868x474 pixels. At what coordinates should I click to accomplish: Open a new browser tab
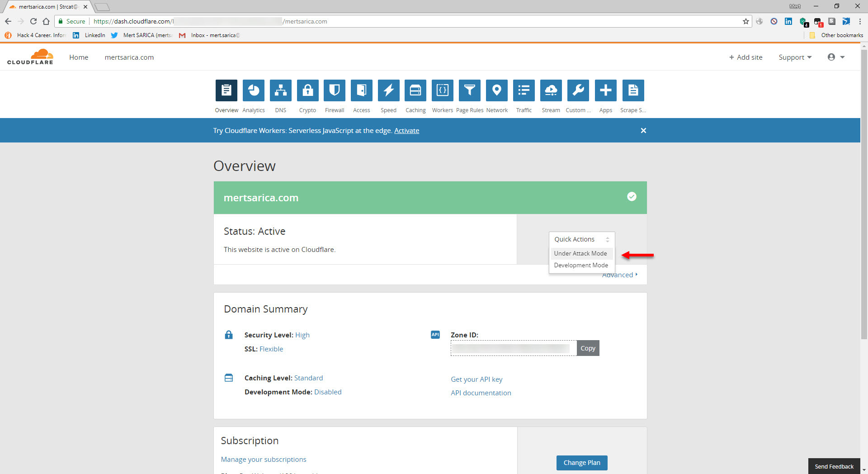coord(102,7)
